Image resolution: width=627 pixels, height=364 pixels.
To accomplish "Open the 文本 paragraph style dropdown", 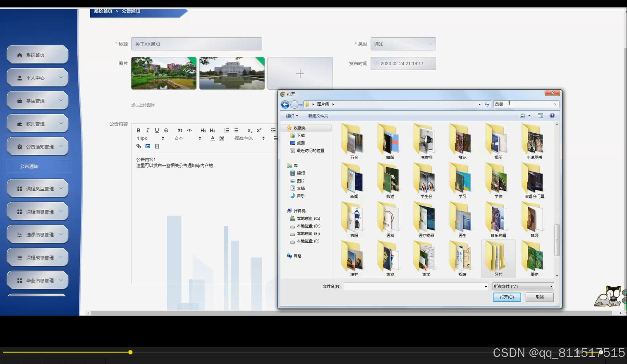I will coord(187,138).
